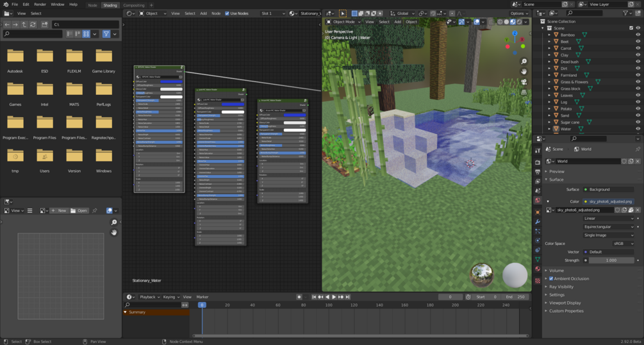Open Modifier properties wrench tab

pyautogui.click(x=538, y=222)
